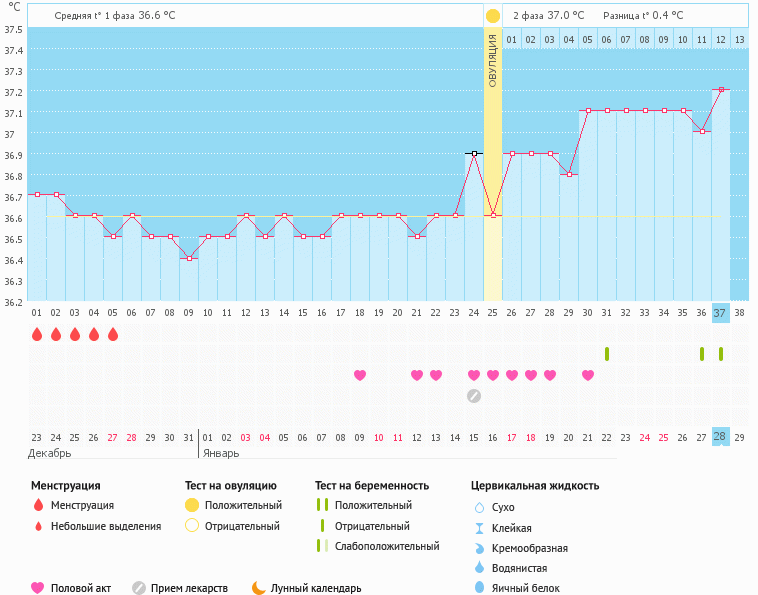The width and height of the screenshot is (758, 595).
Task: Click the phase 2 day 12 header cell
Action: (720, 39)
